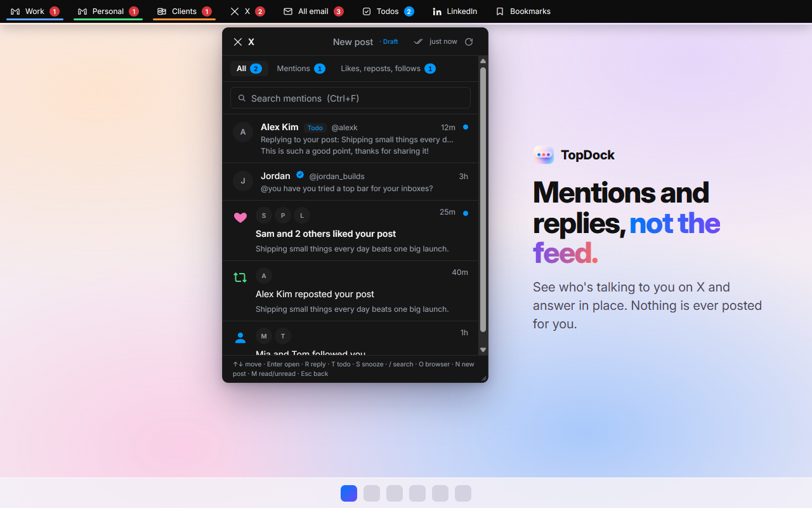Open the Draft indicator link
The height and width of the screenshot is (508, 812).
[x=390, y=42]
